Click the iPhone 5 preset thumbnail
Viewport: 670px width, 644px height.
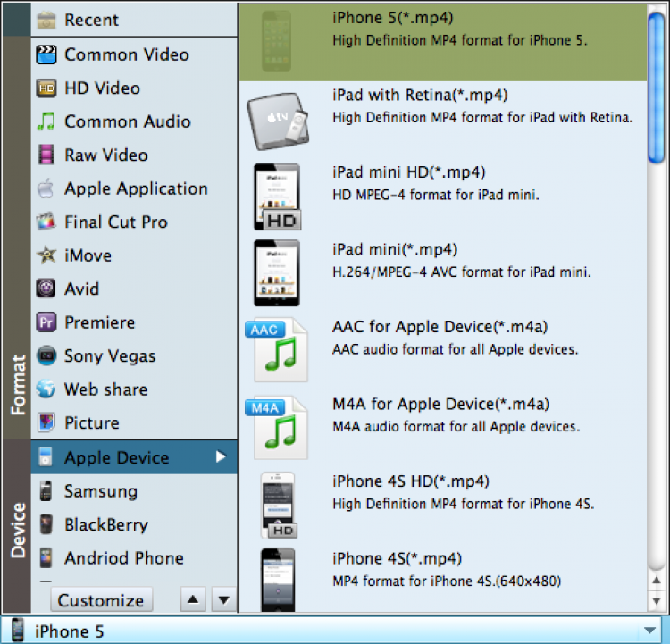pyautogui.click(x=276, y=41)
